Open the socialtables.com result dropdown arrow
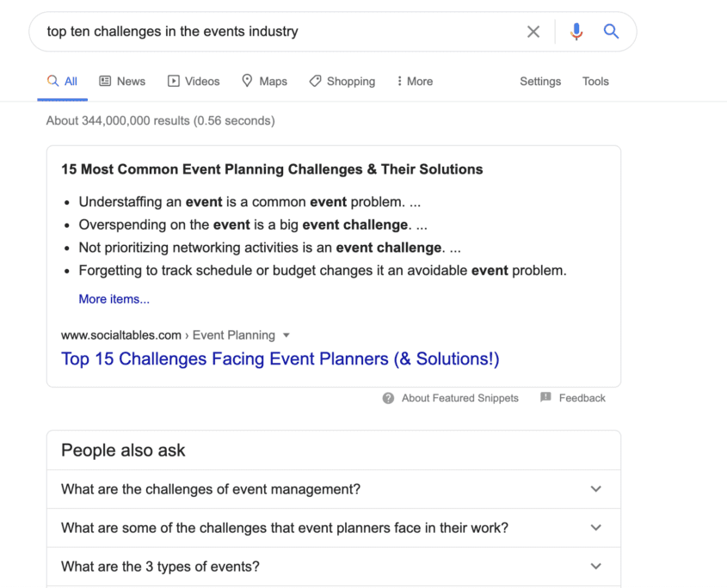 tap(286, 335)
